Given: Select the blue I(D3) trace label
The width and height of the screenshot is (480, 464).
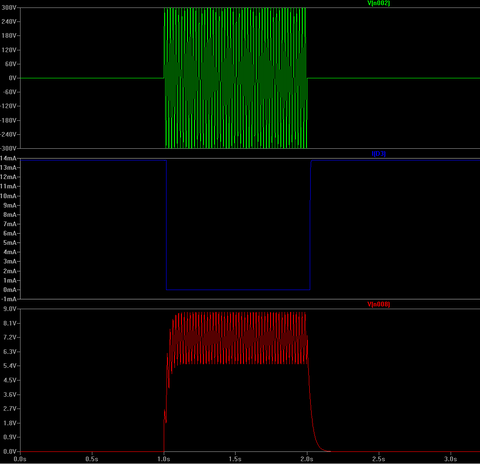Looking at the screenshot, I should click(379, 154).
